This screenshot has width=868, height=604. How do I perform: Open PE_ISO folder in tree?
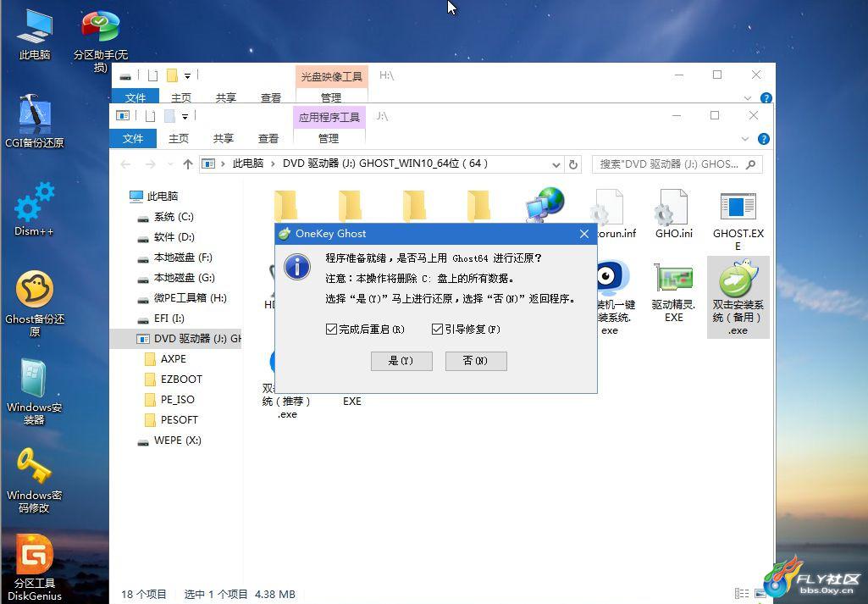pos(177,400)
